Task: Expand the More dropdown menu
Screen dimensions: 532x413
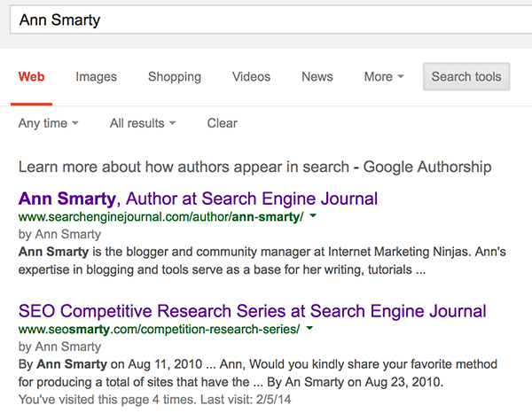Action: pyautogui.click(x=383, y=77)
